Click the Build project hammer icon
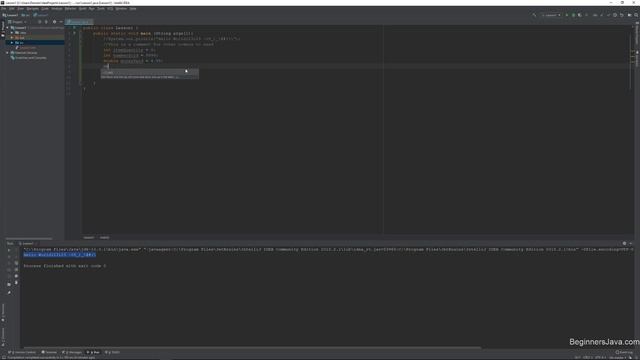640x360 pixels. (x=534, y=15)
